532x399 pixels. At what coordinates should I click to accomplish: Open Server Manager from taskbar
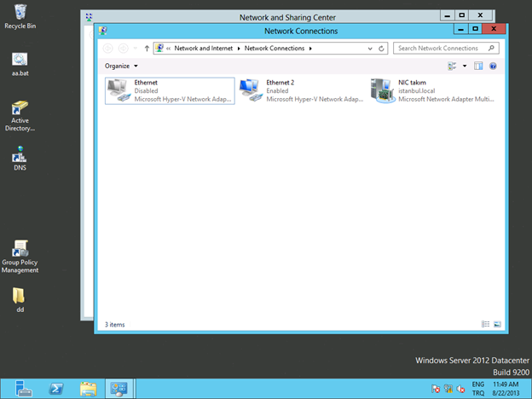coord(24,389)
